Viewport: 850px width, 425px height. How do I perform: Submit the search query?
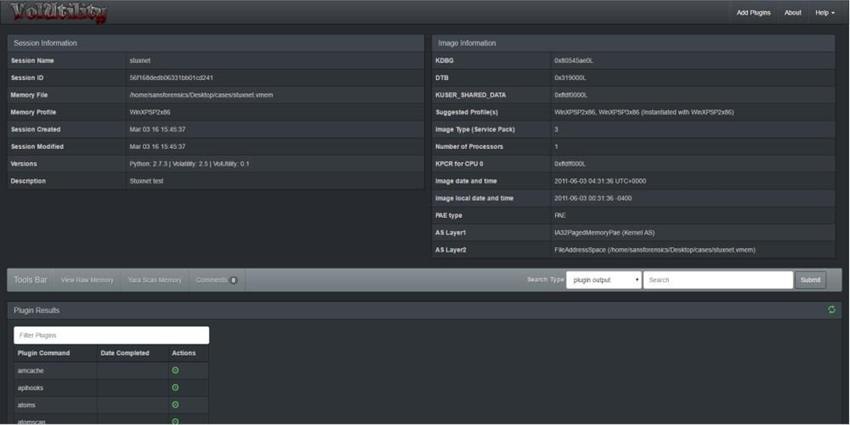point(810,280)
